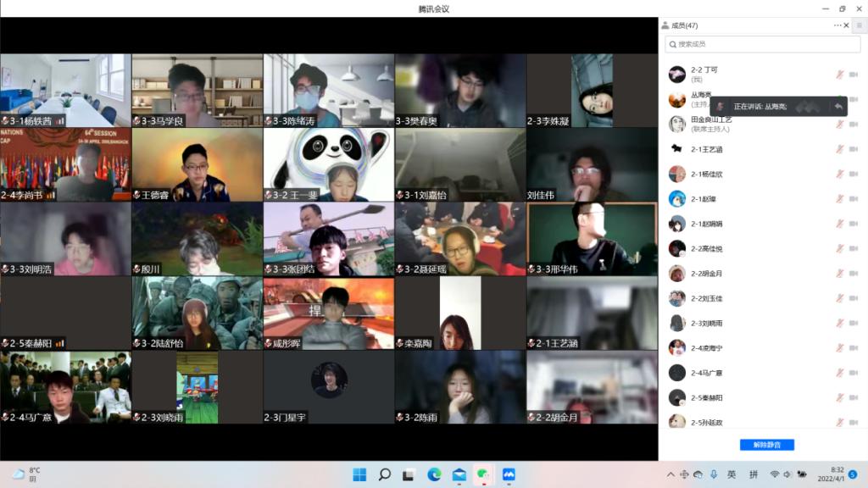Click the 成员(47) panel header
The width and height of the screenshot is (868, 488).
coord(685,25)
